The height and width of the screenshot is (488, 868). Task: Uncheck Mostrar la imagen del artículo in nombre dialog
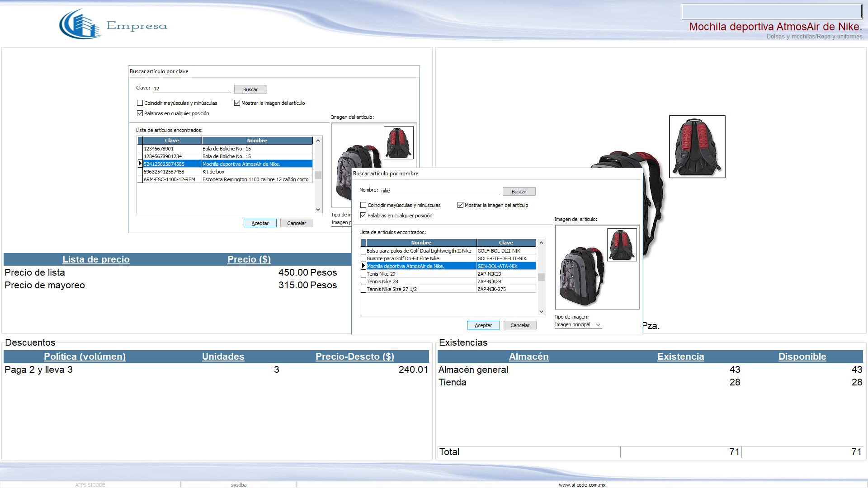tap(460, 205)
